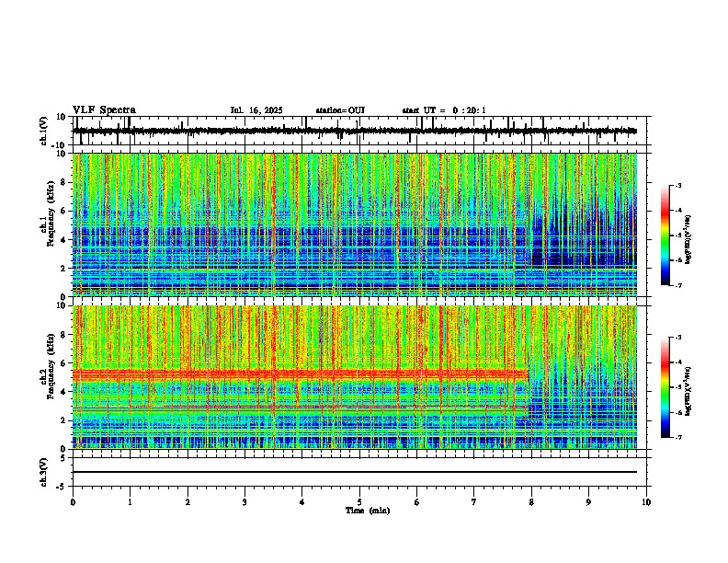Click the flat ch.3 voltage line
728x563 pixels.
(355, 472)
